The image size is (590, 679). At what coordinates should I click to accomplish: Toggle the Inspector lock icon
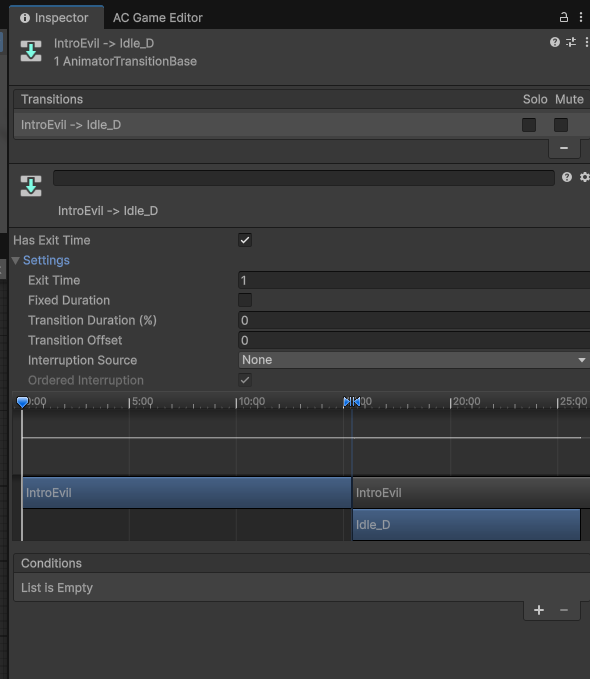[564, 17]
